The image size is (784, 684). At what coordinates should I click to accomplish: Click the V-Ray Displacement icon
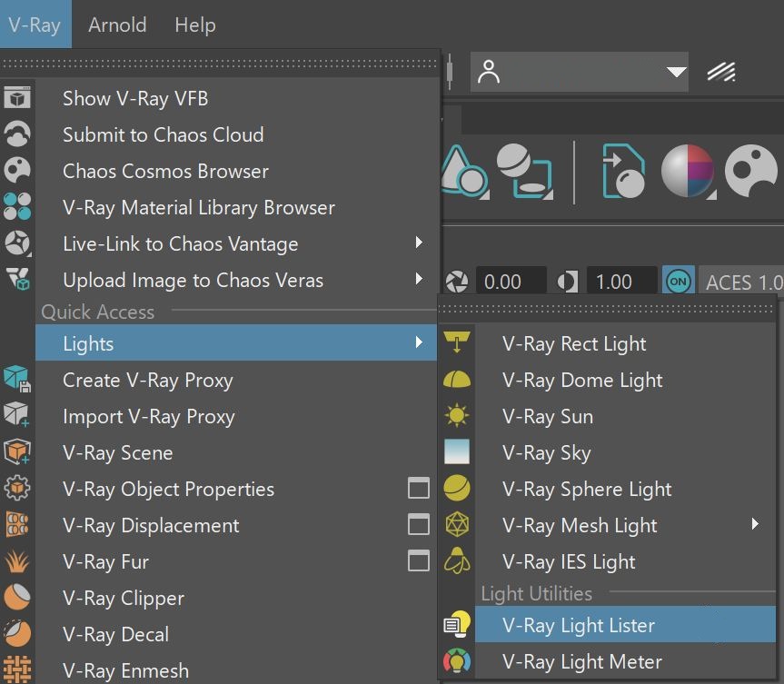[17, 524]
